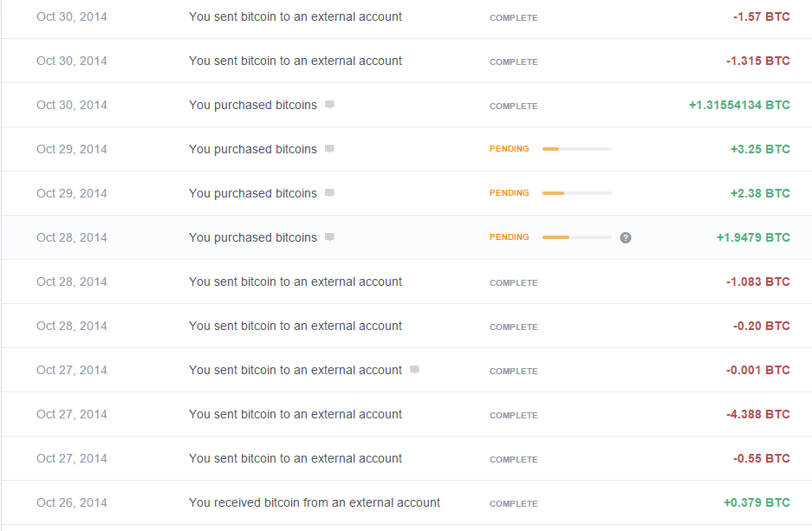Click the +0.379 BTC amount
Viewport: 812px width, 531px height.
(x=757, y=502)
